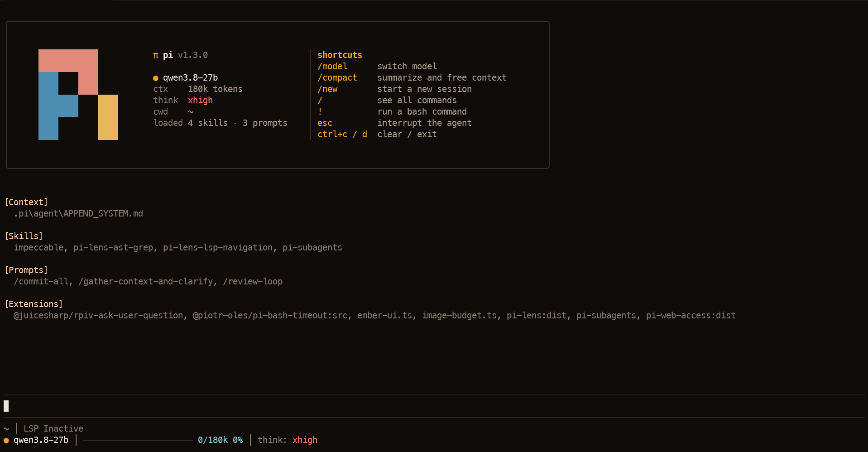Click 'think: xhigh' in the status bar
Viewport: 868px width, 452px height.
pos(288,440)
